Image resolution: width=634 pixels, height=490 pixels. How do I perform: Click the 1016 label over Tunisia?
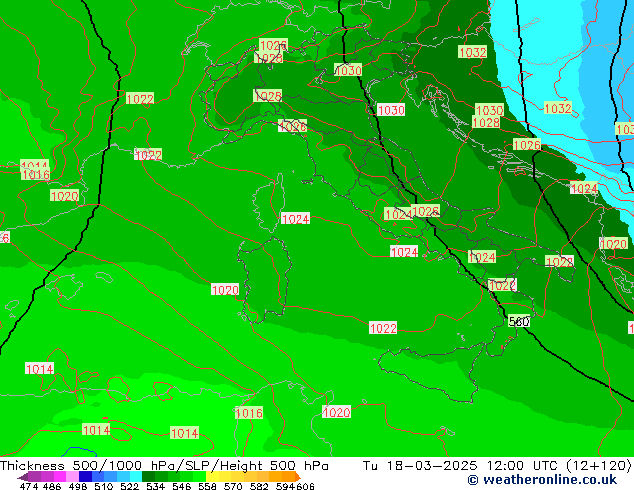click(249, 413)
